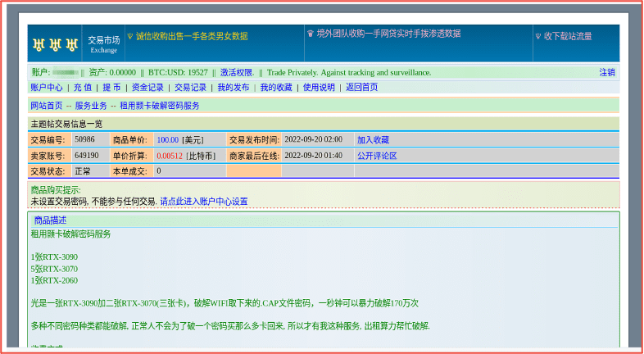Click the Bitcoin price 0.00512

pos(170,156)
